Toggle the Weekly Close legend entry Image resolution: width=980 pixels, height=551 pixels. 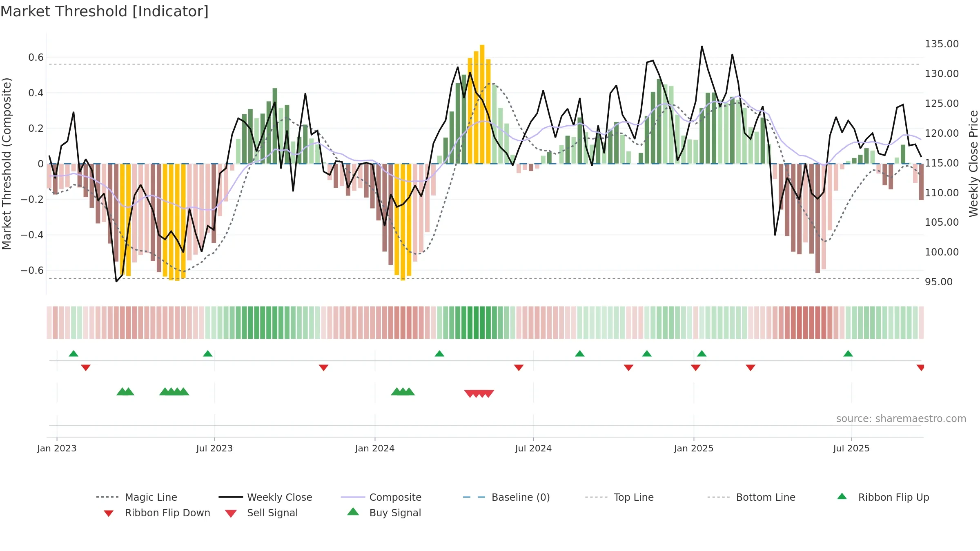pyautogui.click(x=265, y=497)
